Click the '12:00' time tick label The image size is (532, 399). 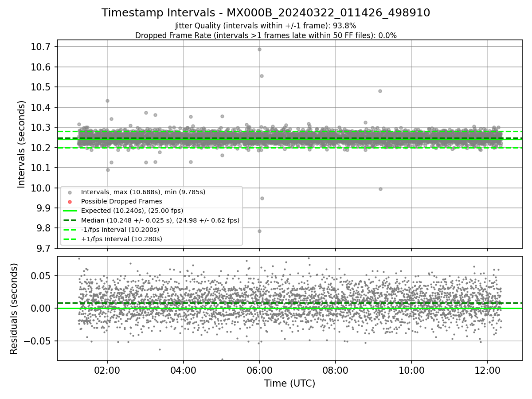(x=488, y=370)
